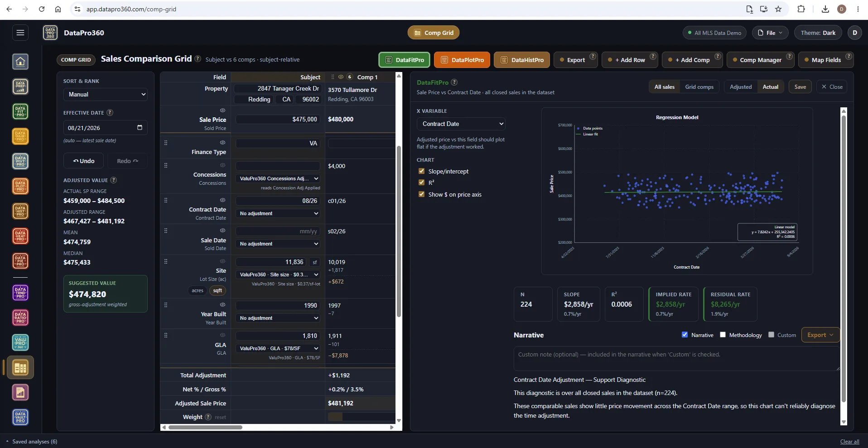Open DataHeatPro sidebar icon

coord(20,236)
